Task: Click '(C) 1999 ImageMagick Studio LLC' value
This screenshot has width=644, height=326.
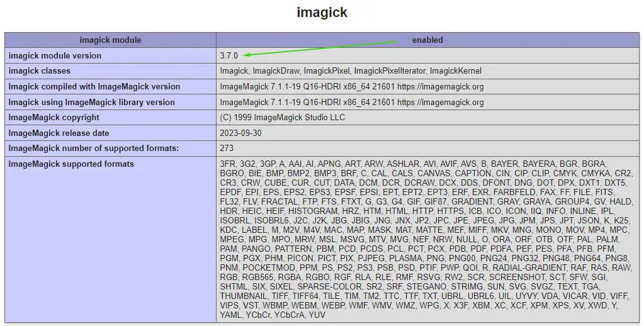Action: click(282, 118)
